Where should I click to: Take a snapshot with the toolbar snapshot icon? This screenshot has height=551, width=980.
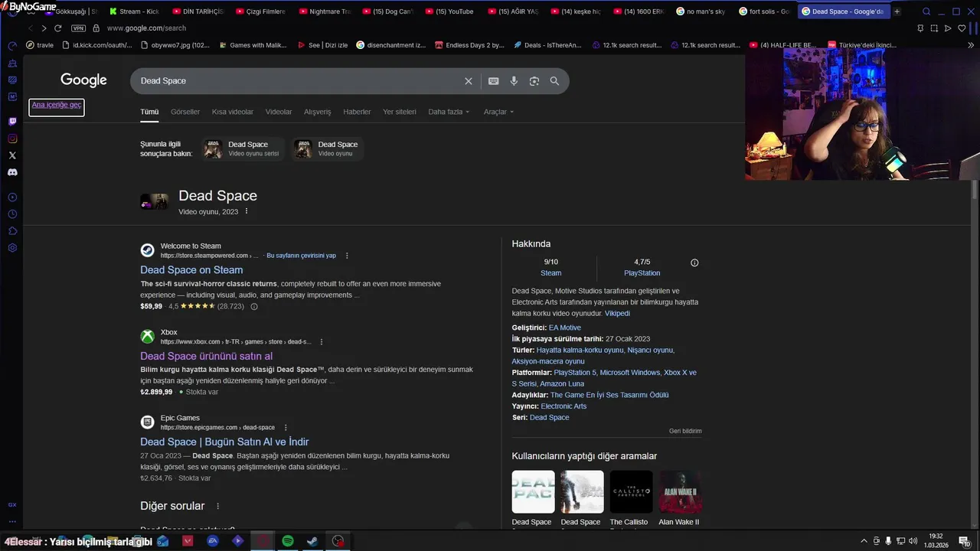coord(934,28)
